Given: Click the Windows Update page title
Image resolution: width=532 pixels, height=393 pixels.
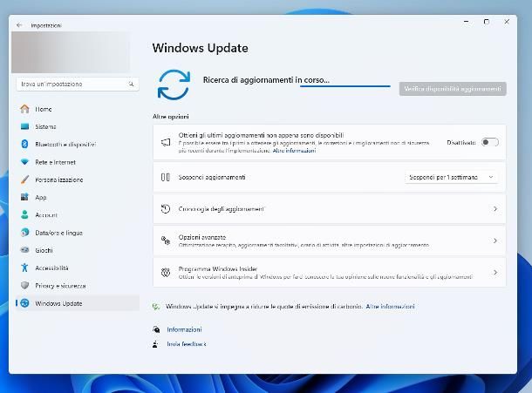Looking at the screenshot, I should (201, 48).
